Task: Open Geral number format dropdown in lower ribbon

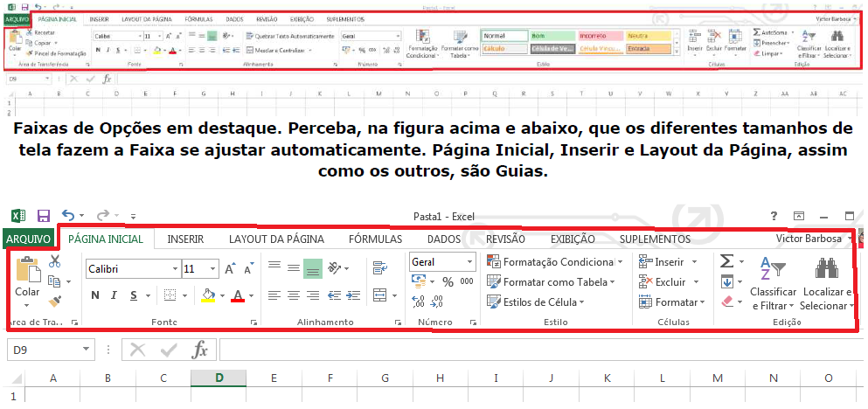Action: (470, 262)
